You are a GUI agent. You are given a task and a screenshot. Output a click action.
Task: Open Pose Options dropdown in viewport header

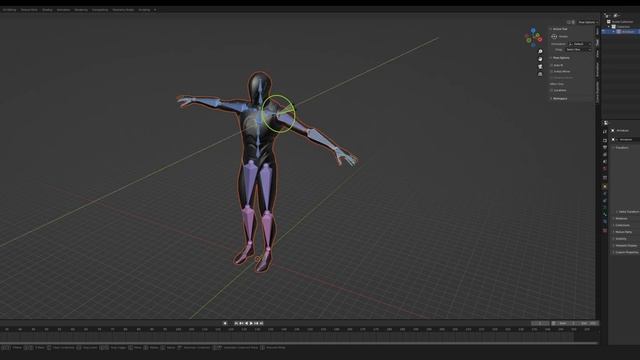(x=588, y=22)
